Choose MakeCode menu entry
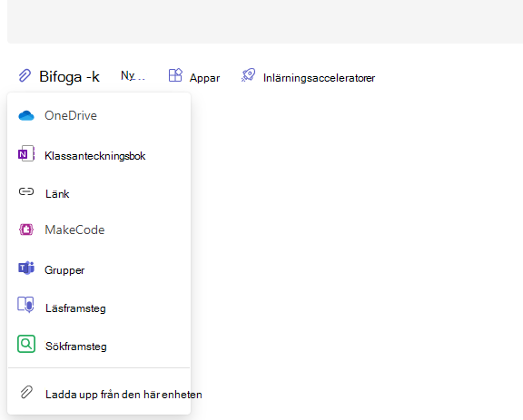523x420 pixels. point(99,230)
